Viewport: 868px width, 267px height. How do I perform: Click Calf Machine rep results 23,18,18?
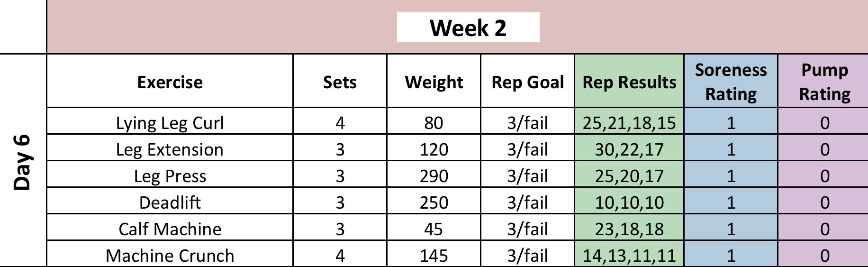tap(629, 229)
